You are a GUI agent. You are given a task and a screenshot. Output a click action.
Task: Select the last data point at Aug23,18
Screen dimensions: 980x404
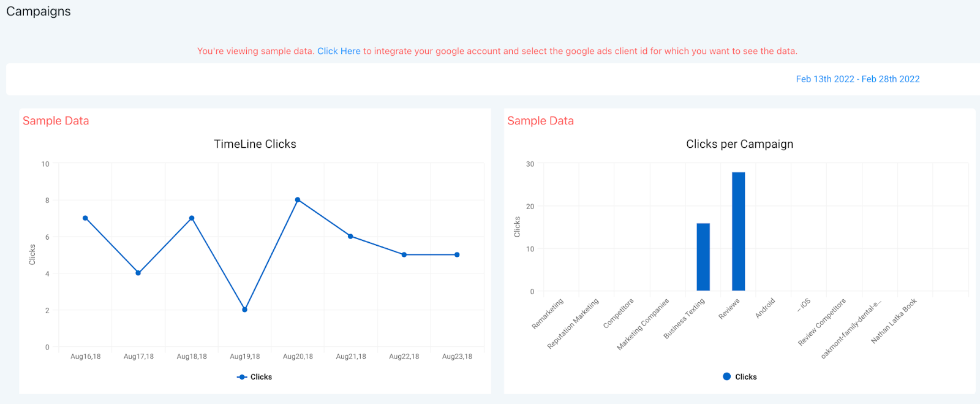457,254
